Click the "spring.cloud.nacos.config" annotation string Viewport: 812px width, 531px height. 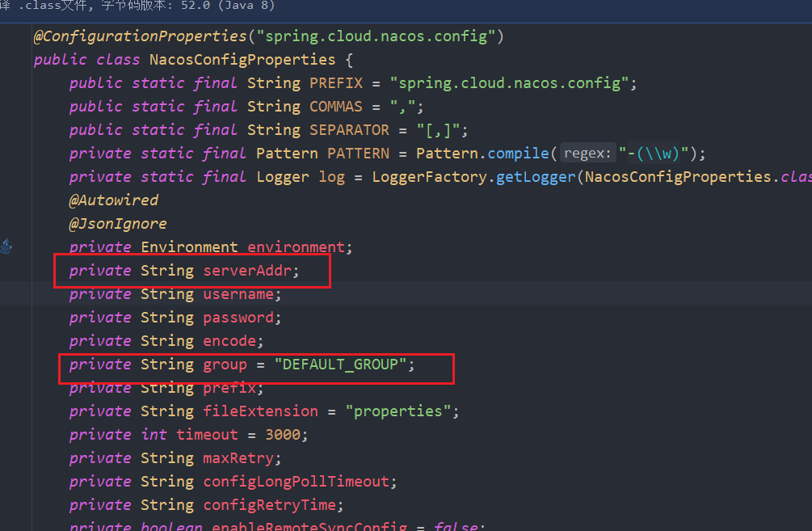pyautogui.click(x=376, y=36)
